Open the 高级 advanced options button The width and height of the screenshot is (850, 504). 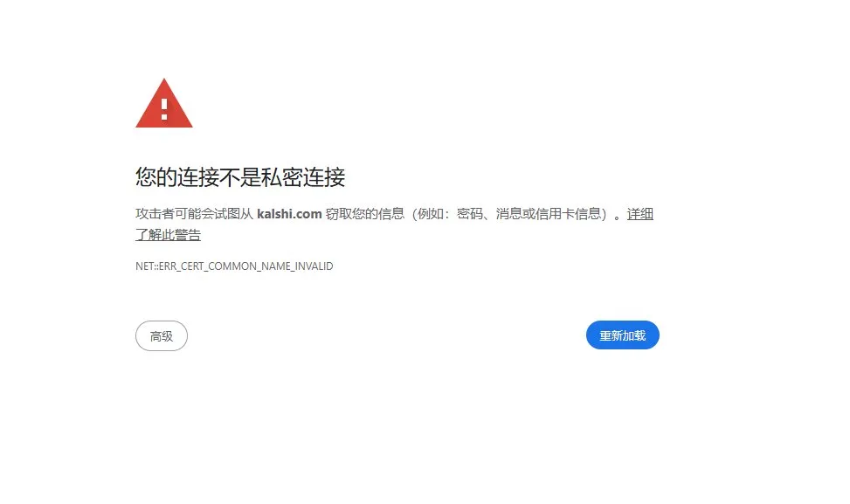pos(162,336)
